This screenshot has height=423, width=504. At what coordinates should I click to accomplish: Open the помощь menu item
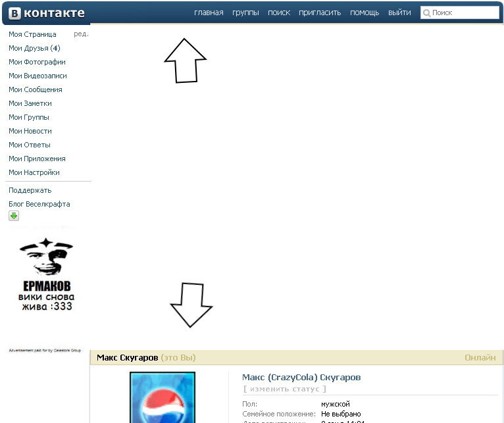pos(365,12)
